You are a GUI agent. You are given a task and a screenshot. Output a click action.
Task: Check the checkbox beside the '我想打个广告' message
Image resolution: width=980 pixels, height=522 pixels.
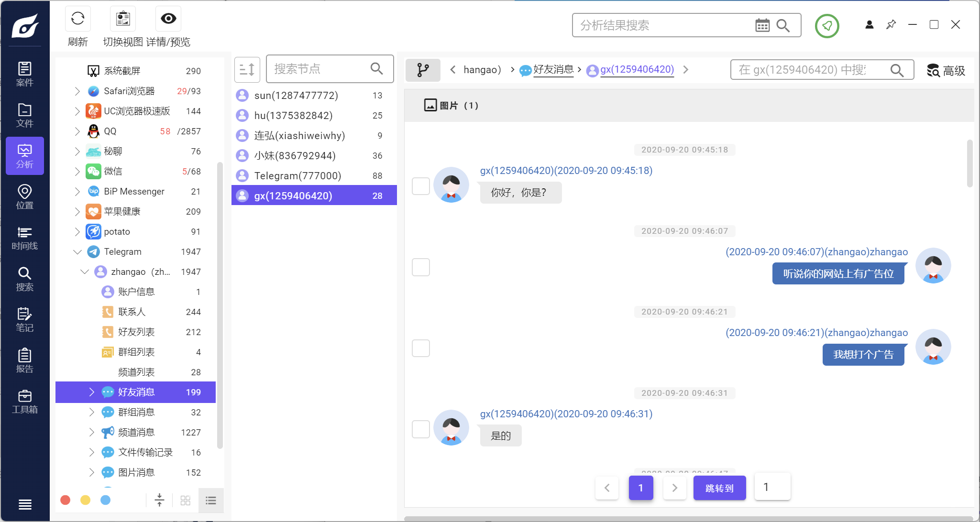420,348
